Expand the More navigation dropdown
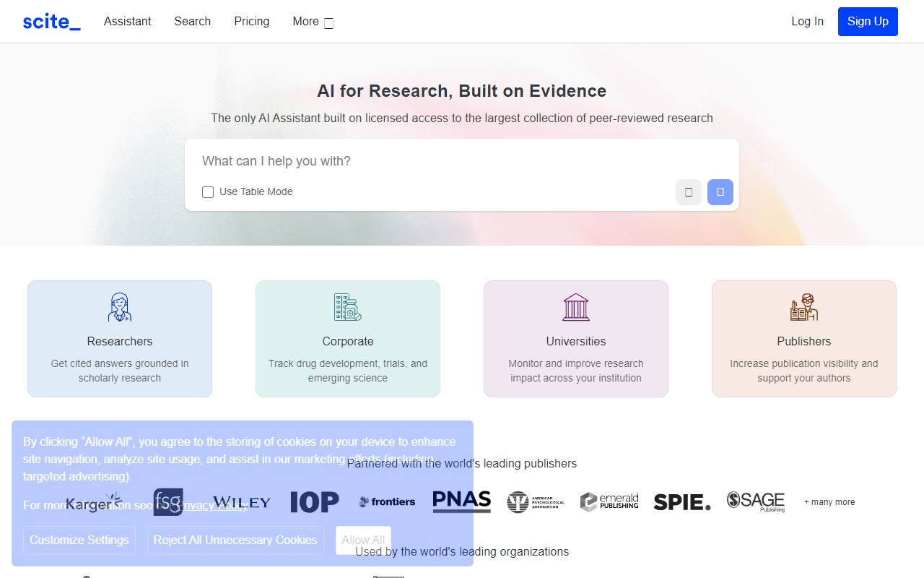Viewport: 924px width, 578px height. coord(312,22)
